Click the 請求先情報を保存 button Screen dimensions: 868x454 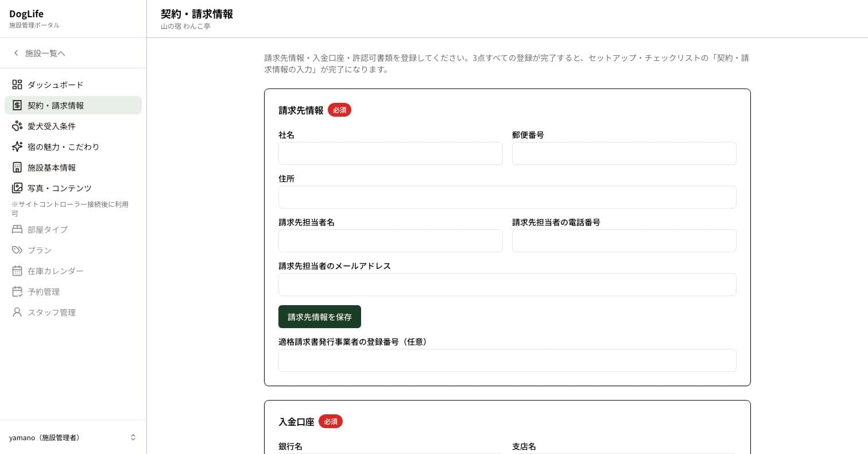[320, 317]
